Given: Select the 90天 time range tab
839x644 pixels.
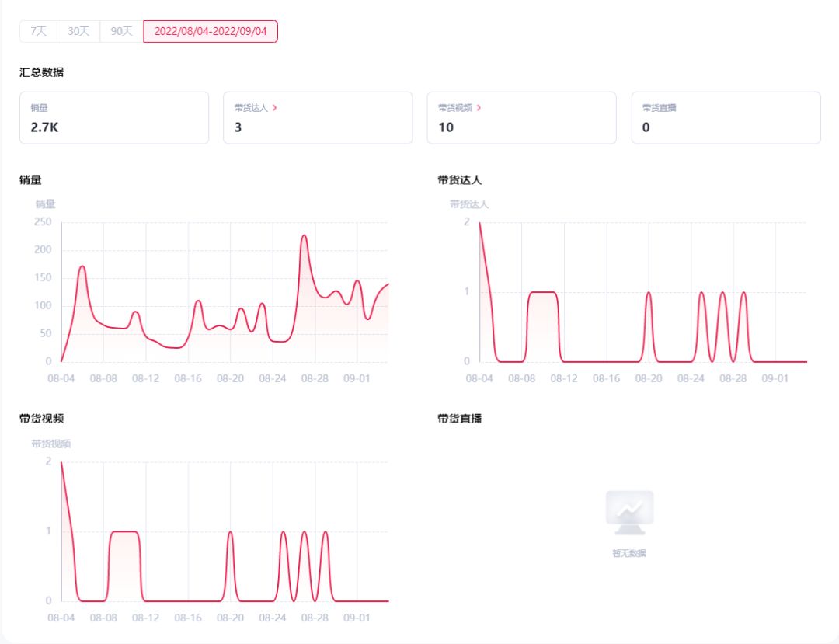Looking at the screenshot, I should tap(122, 31).
